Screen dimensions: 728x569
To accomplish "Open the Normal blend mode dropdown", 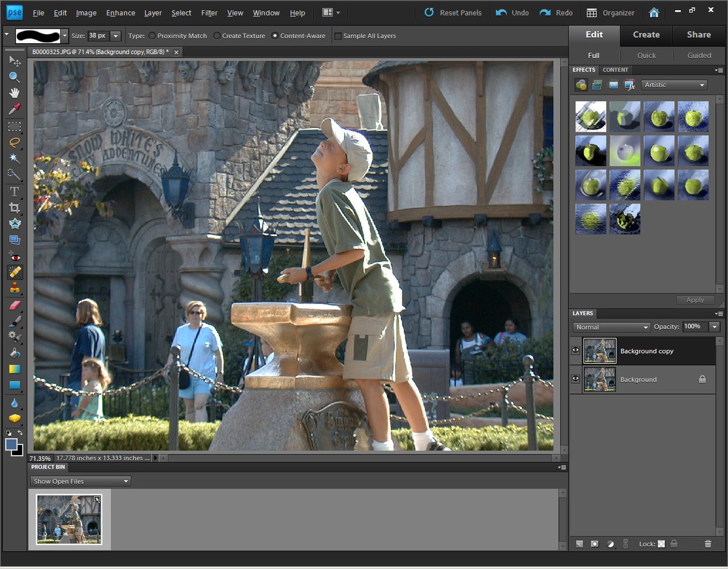I will (611, 327).
